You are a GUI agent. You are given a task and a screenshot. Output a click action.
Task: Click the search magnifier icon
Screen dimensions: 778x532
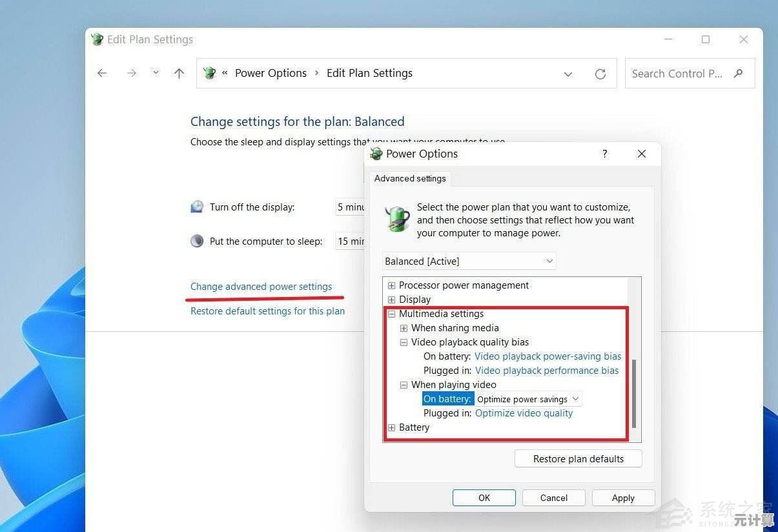point(739,74)
